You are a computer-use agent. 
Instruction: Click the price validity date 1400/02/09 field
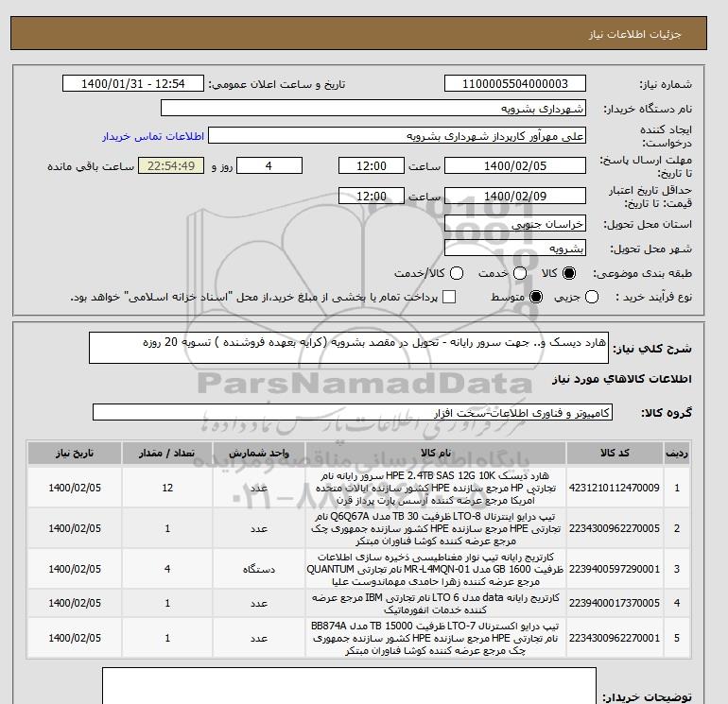pos(515,196)
